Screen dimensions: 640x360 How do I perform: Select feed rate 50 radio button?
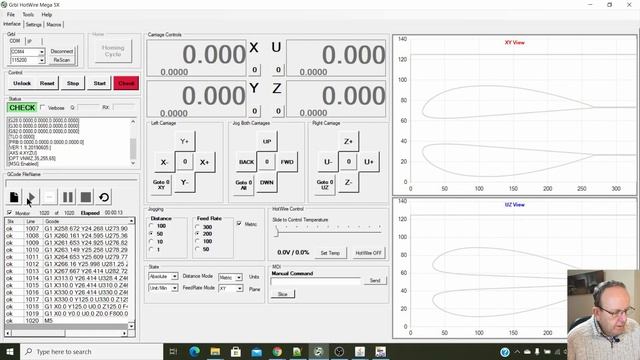pos(198,249)
